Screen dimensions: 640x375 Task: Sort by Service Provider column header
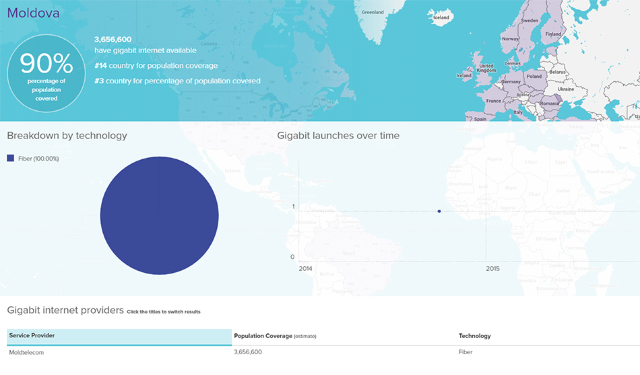point(119,337)
